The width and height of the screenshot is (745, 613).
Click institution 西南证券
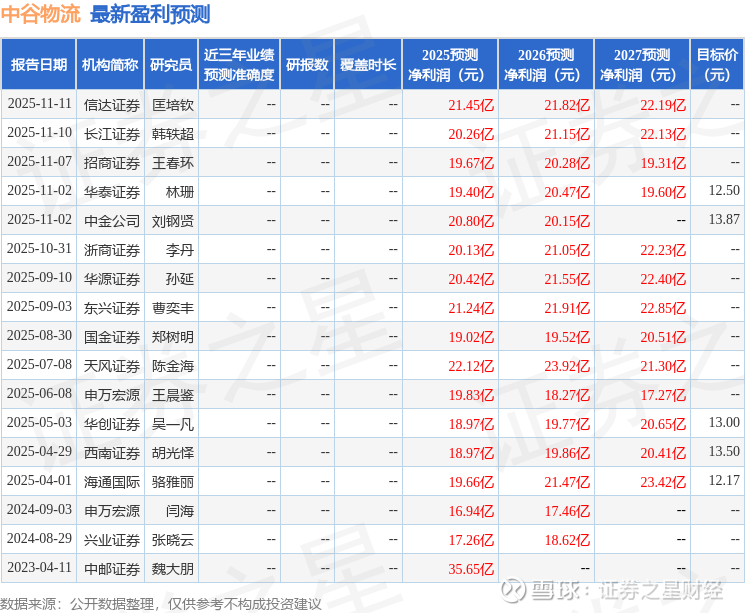click(112, 453)
